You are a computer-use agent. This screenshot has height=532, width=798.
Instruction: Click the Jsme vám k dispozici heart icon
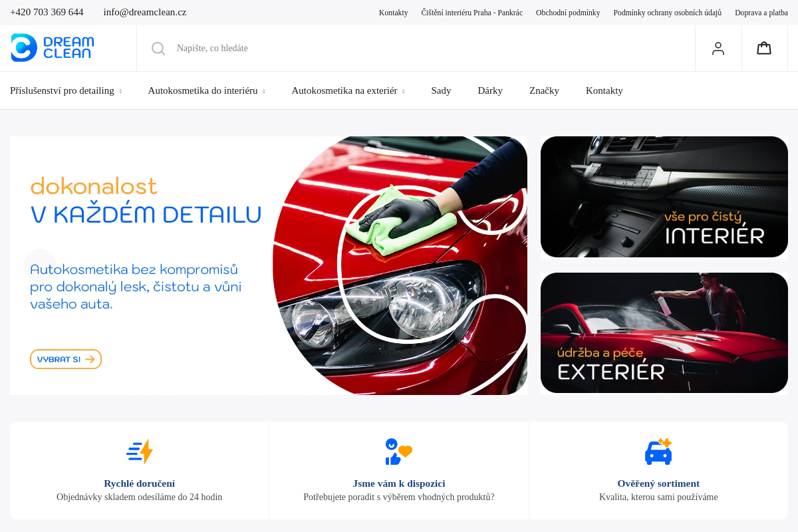(398, 452)
